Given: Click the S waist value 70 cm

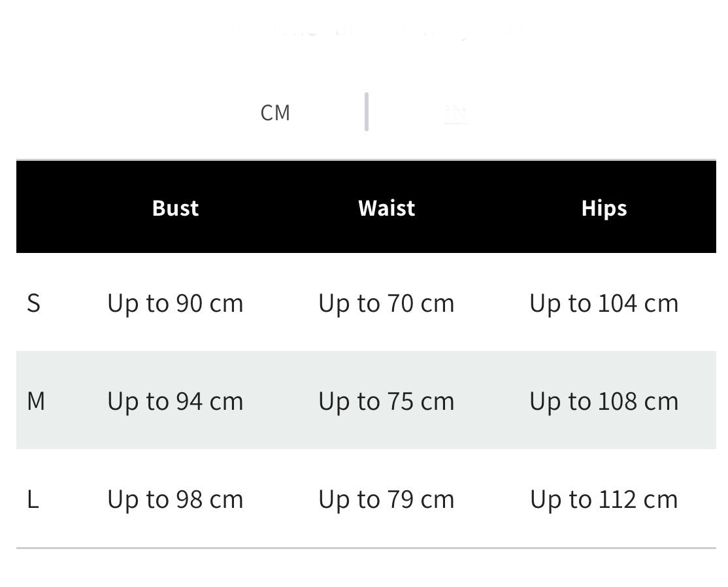Looking at the screenshot, I should pos(386,304).
